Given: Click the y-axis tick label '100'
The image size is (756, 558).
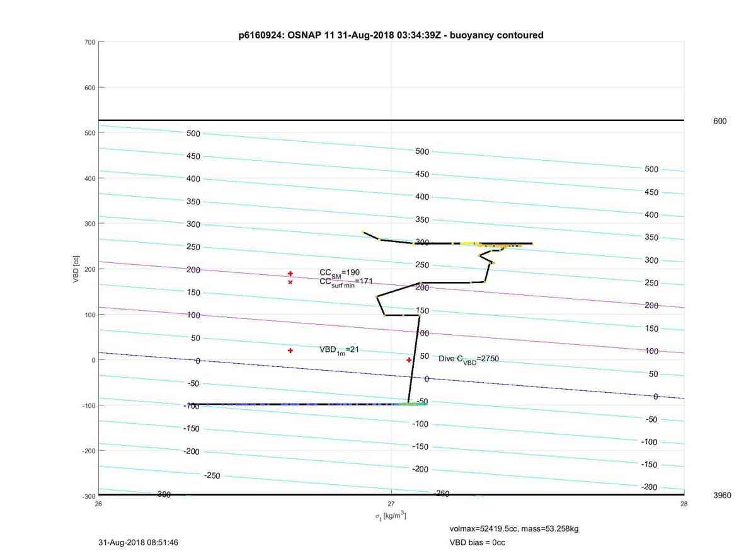Looking at the screenshot, I should point(89,315).
